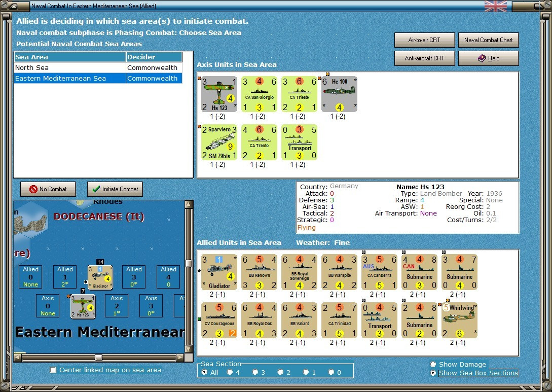552x392 pixels.
Task: Select the Allied Gladiator fighter counter
Action: pyautogui.click(x=219, y=272)
